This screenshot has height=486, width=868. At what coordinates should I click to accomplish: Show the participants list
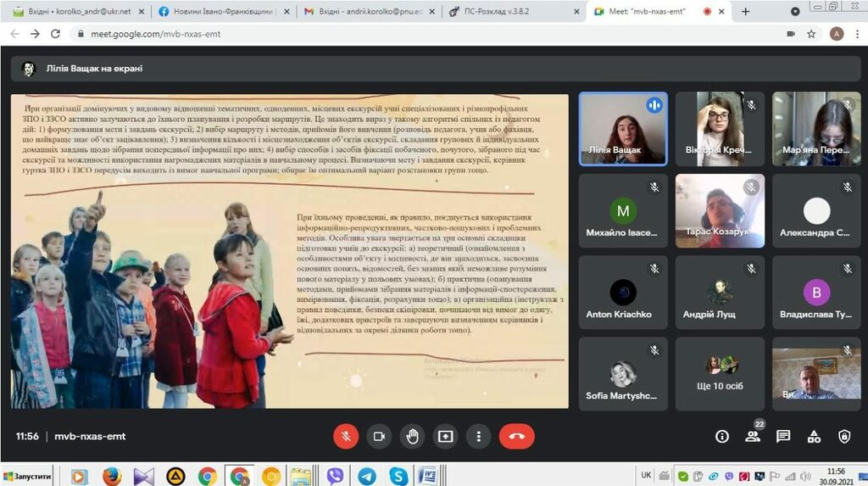click(753, 436)
